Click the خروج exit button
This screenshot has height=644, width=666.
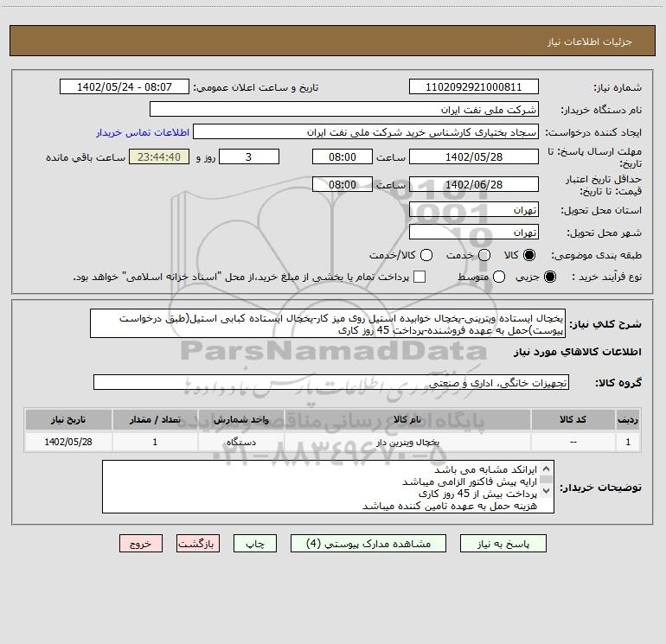(141, 544)
